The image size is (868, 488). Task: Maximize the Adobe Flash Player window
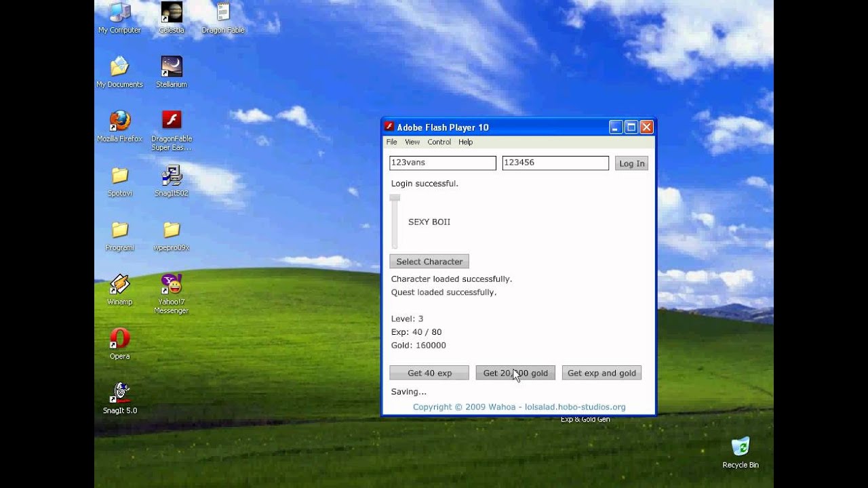pos(631,127)
